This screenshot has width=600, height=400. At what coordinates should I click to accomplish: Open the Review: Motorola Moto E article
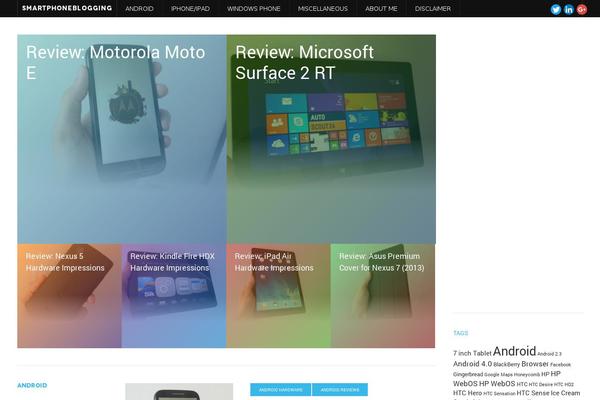click(x=122, y=139)
